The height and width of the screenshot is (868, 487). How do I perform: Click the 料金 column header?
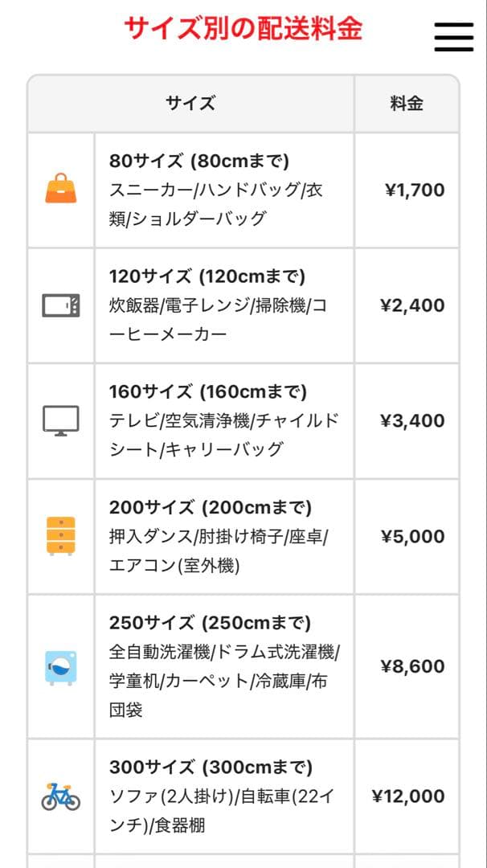point(407,103)
